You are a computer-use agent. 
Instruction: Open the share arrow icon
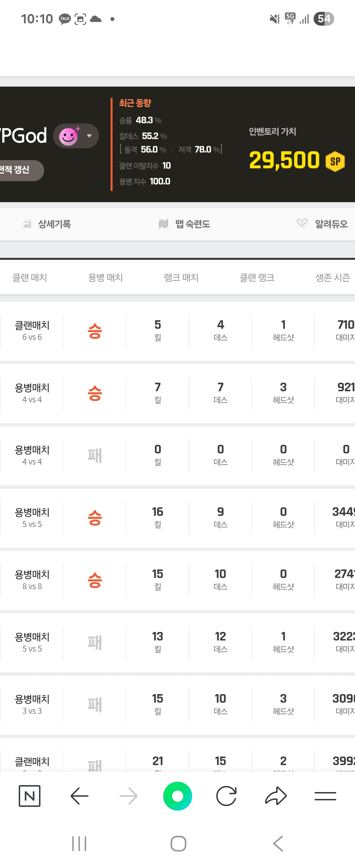[276, 796]
